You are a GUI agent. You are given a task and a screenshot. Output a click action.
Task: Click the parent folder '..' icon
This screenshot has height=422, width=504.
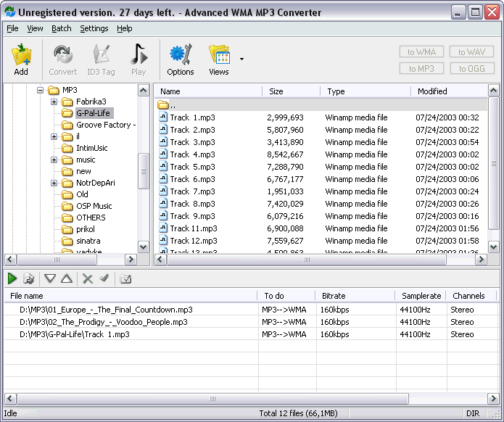point(163,105)
